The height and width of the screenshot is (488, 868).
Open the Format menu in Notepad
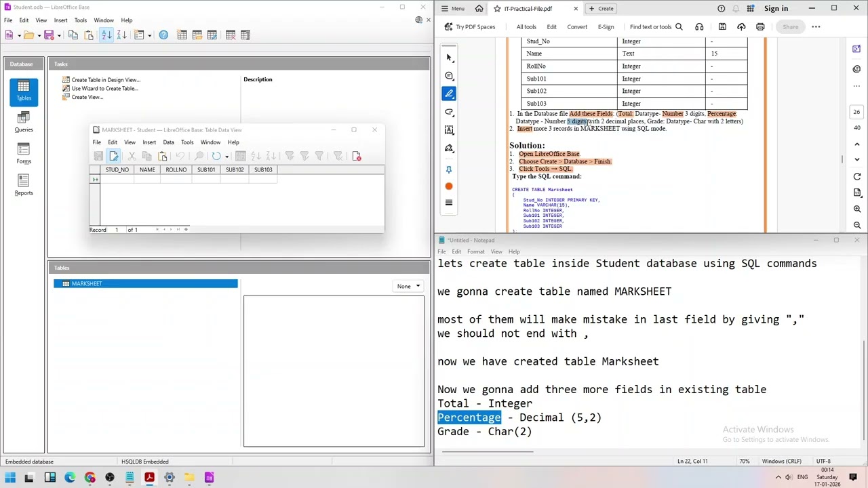pos(475,251)
